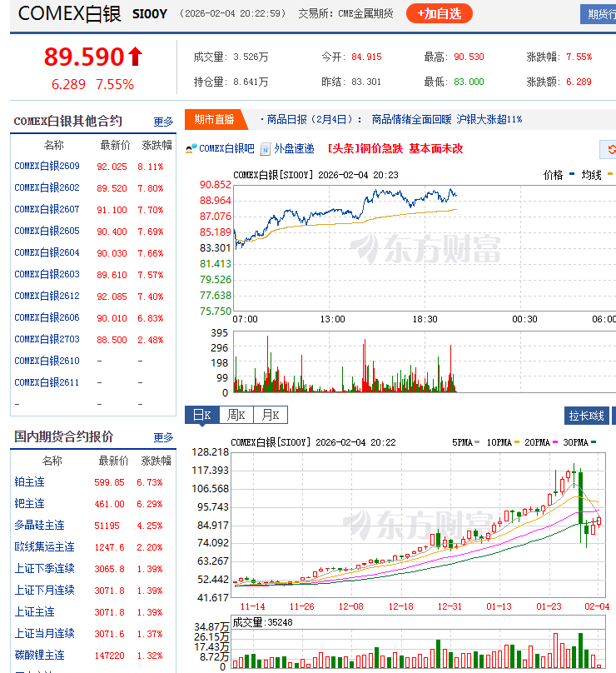
Task: Click the 599.85 price for 铂主连
Action: pos(109,482)
